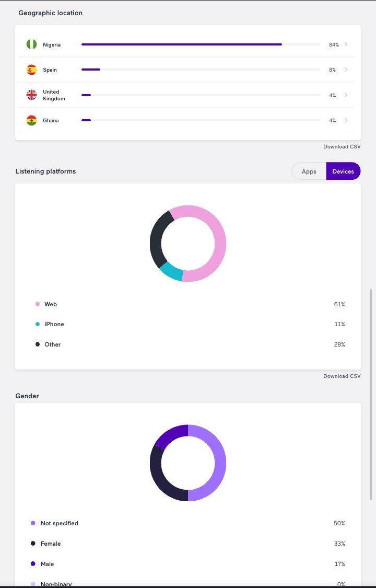This screenshot has height=588, width=376.
Task: Expand the Nigeria row chevron
Action: (346, 44)
